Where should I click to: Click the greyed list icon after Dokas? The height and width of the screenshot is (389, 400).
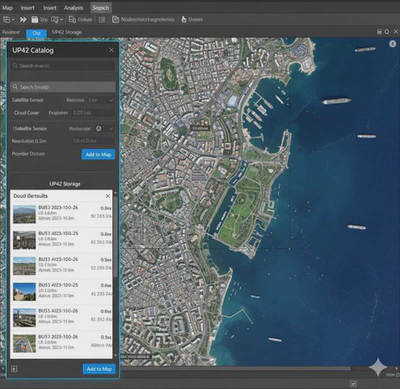point(102,20)
